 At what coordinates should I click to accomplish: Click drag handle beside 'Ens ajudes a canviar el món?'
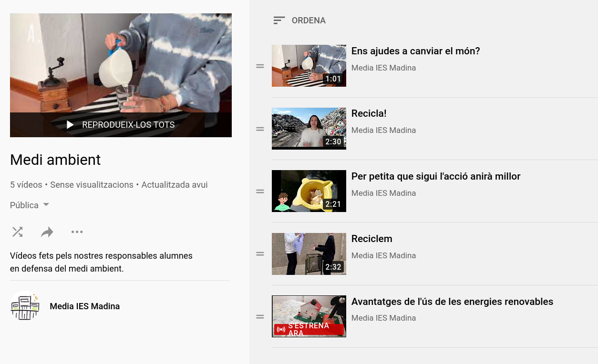point(260,66)
